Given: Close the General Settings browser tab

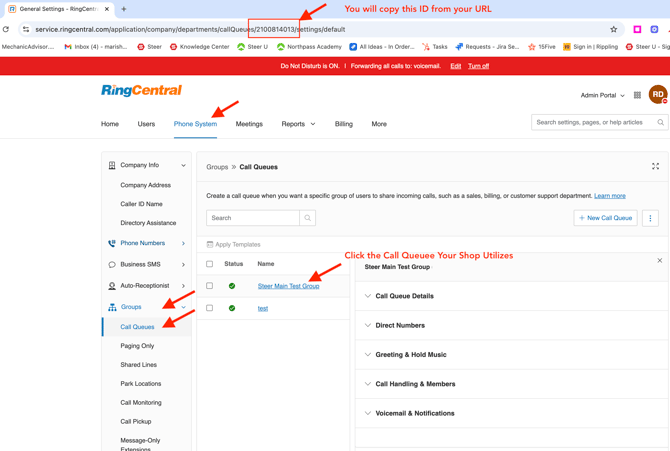Looking at the screenshot, I should coord(107,9).
